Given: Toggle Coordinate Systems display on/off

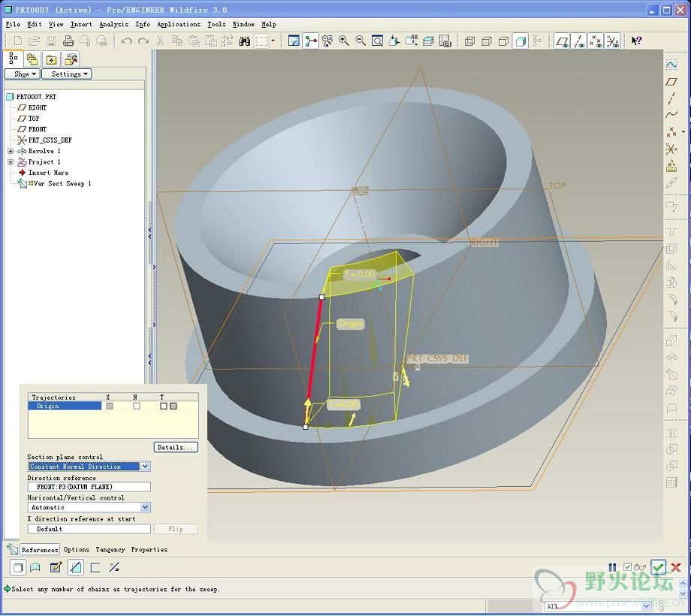Looking at the screenshot, I should (613, 41).
